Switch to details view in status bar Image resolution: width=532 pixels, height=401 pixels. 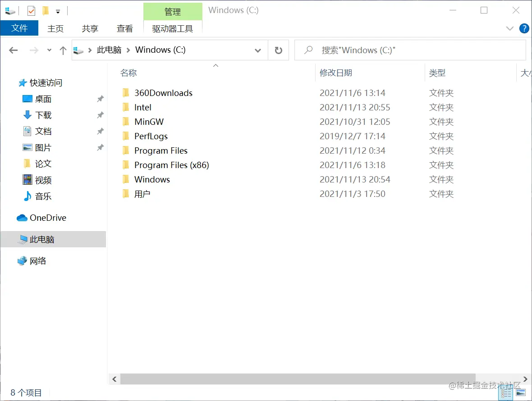pos(505,392)
